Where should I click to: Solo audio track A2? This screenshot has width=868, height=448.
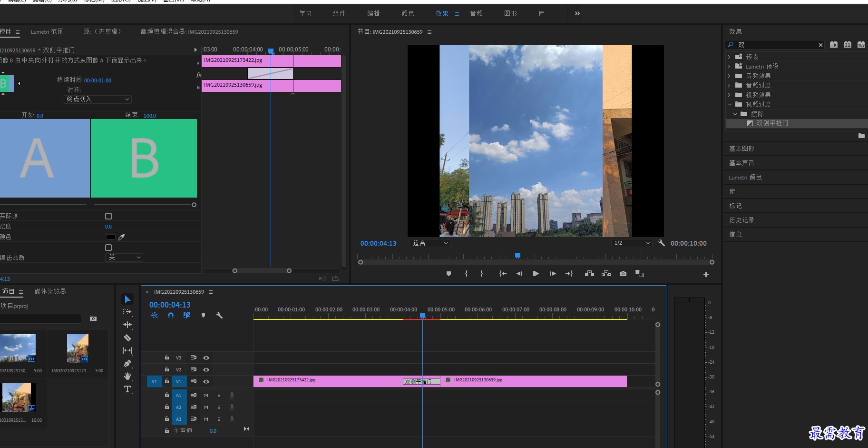219,407
